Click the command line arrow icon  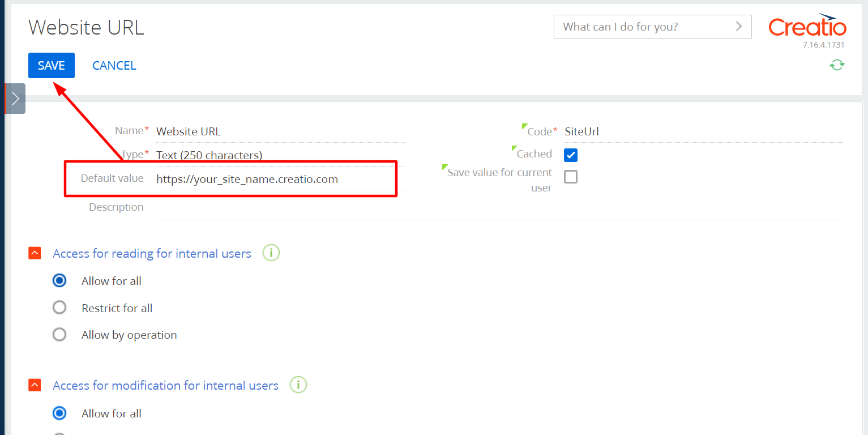738,26
